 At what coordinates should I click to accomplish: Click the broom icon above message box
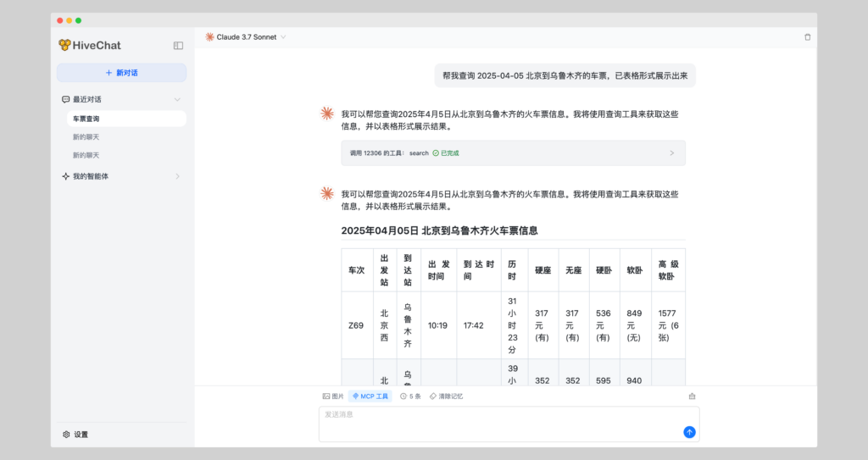coord(692,396)
